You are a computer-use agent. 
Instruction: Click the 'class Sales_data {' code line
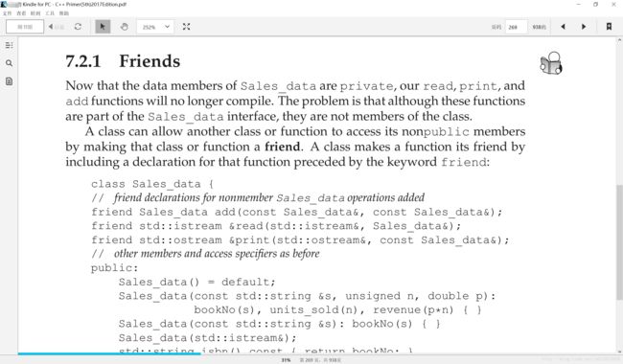coord(152,184)
